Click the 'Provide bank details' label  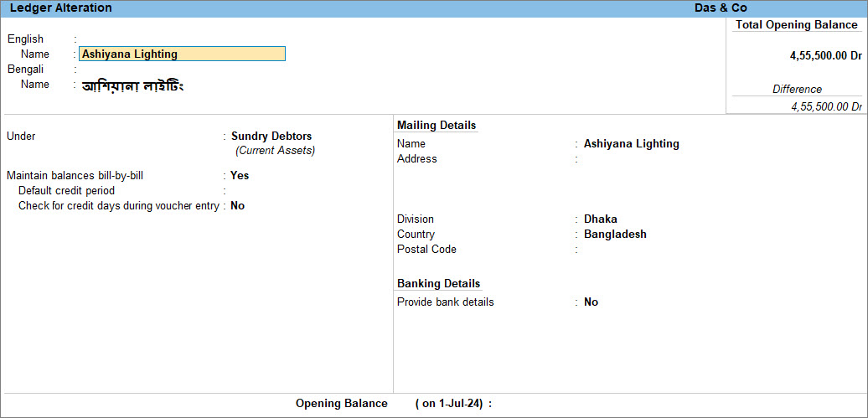445,302
